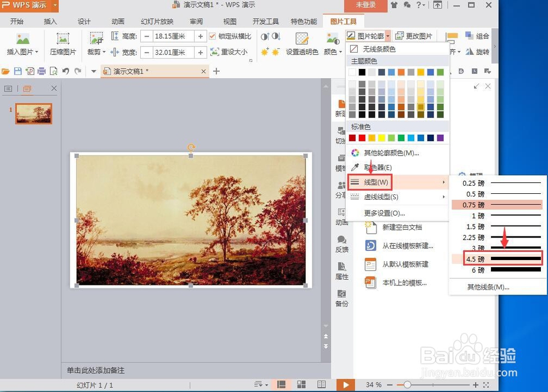Click the increase contrast icon
Image resolution: width=548 pixels, height=392 pixels.
point(265,36)
